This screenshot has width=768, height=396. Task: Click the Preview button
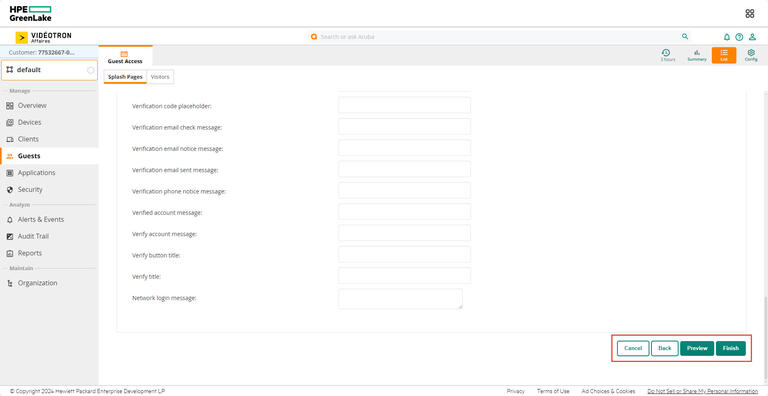coord(697,348)
